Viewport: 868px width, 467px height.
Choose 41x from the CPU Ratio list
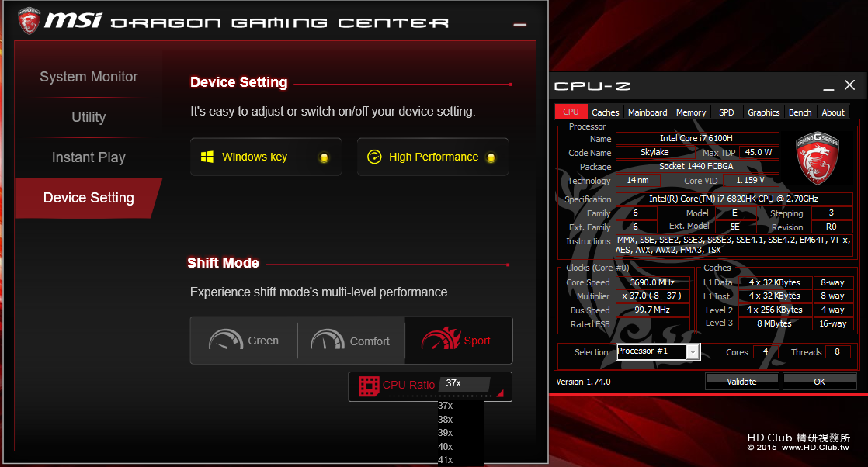[x=445, y=460]
